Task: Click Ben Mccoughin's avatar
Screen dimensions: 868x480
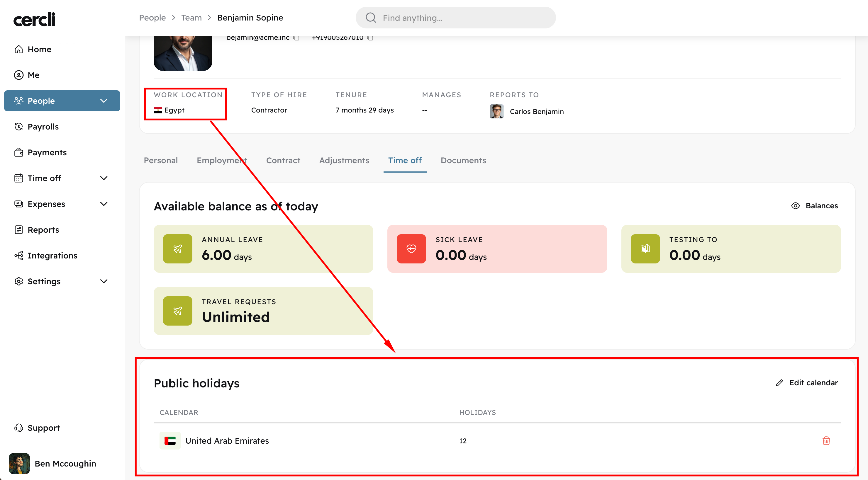Action: click(x=19, y=464)
